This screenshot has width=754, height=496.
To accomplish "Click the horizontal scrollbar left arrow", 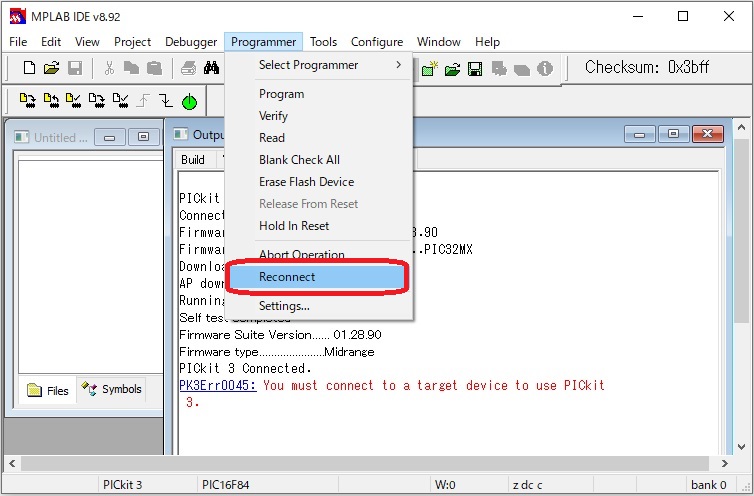I will coord(13,464).
